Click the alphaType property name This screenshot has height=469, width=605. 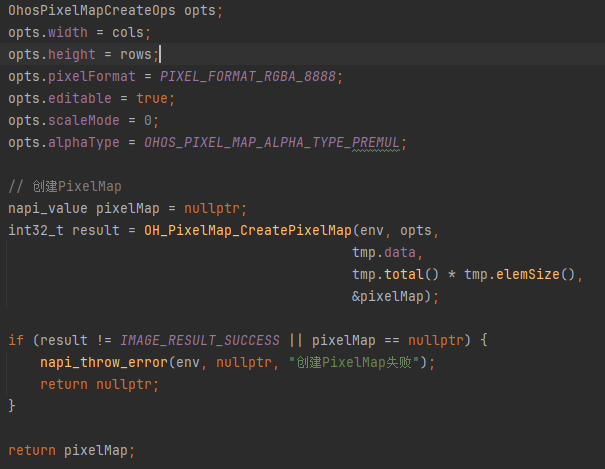84,142
